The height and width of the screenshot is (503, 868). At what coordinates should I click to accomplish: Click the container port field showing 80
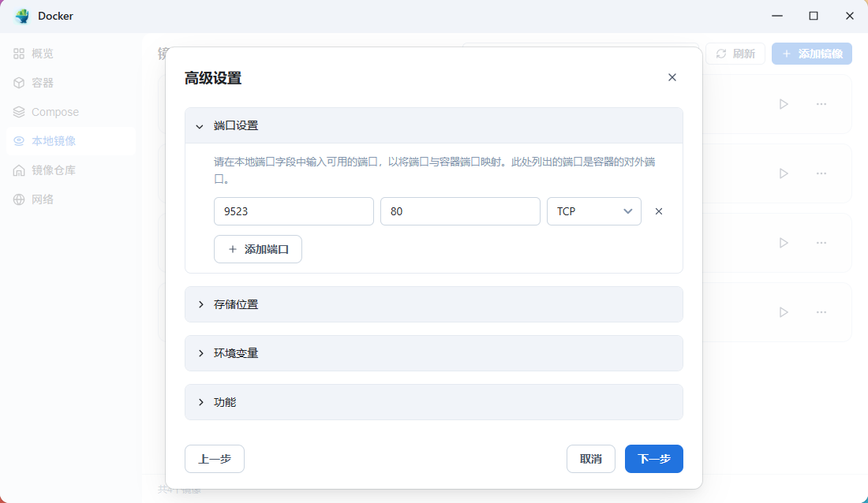click(x=460, y=211)
